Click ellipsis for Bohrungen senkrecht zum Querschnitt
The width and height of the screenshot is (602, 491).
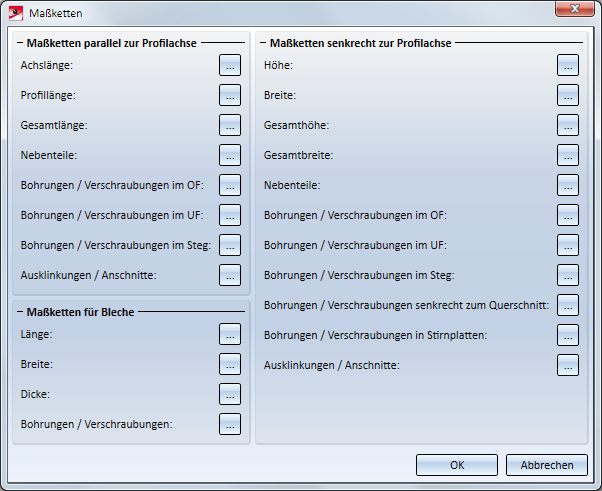click(568, 305)
